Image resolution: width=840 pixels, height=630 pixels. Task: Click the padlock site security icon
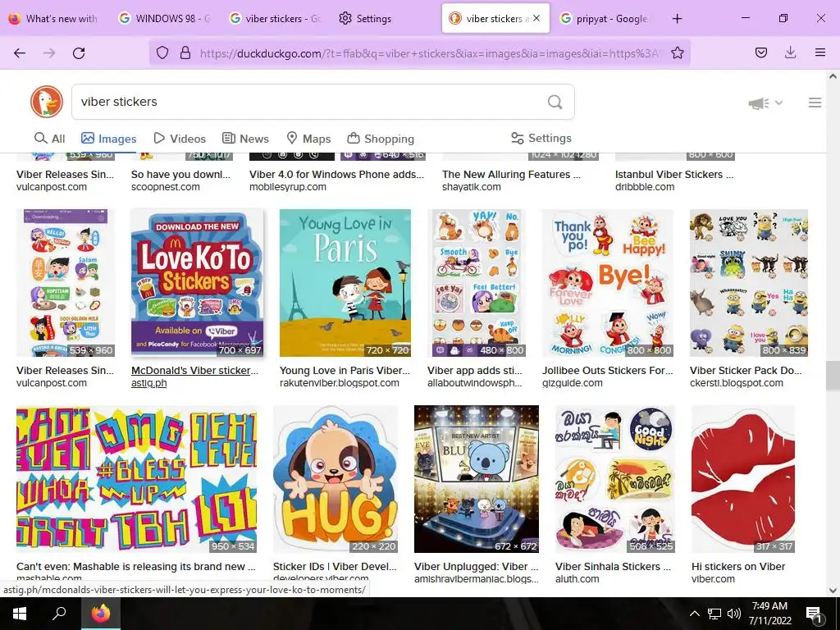coord(185,52)
